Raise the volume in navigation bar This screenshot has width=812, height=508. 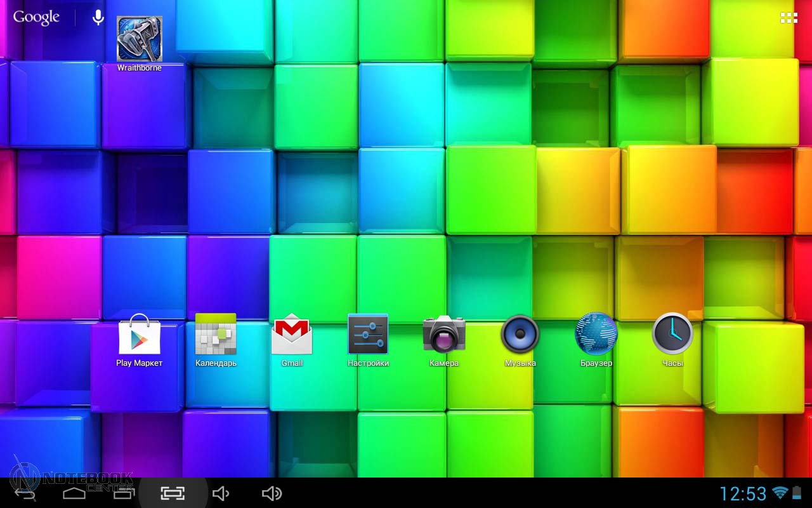[x=272, y=493]
